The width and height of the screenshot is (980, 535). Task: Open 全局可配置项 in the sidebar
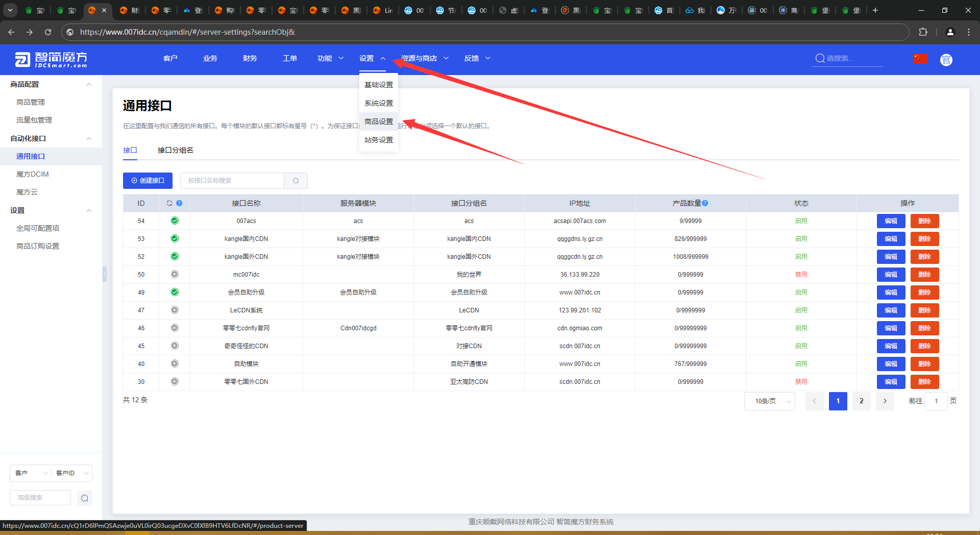pos(38,228)
